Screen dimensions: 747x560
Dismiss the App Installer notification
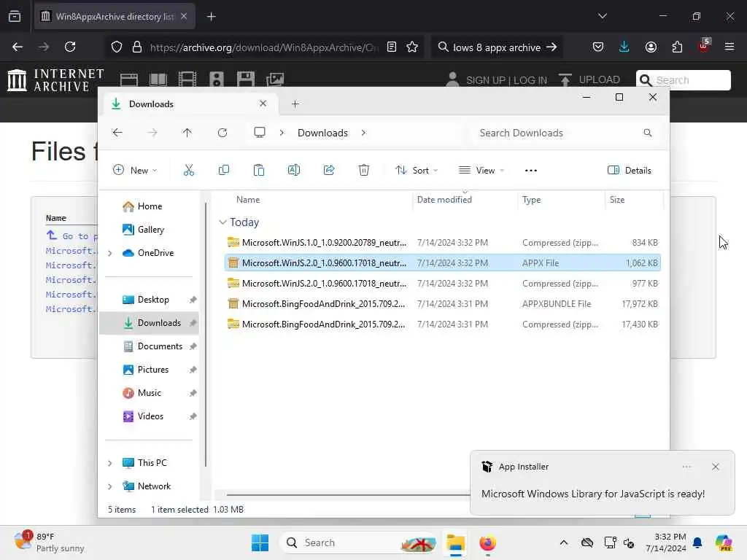(x=715, y=467)
